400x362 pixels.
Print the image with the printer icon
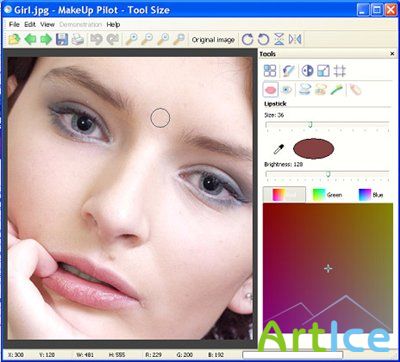[x=78, y=40]
